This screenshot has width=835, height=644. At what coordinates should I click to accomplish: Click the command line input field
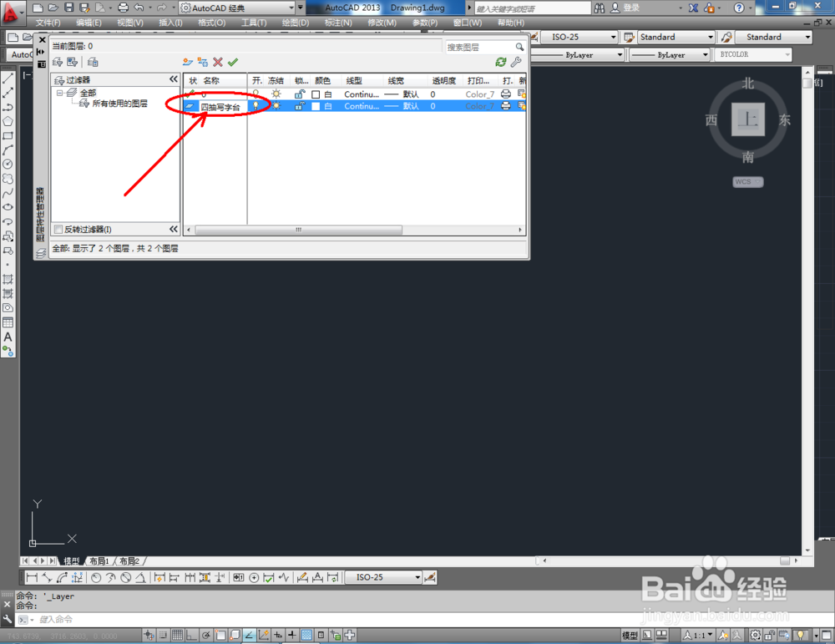[x=426, y=620]
